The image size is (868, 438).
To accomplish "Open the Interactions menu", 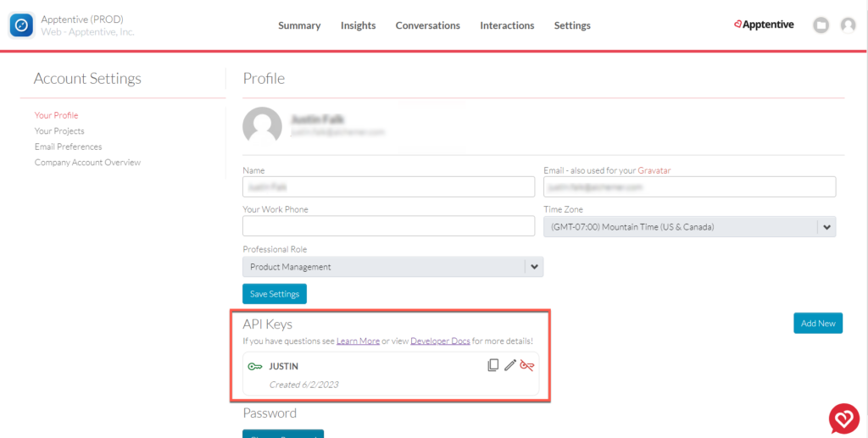I will (x=507, y=25).
